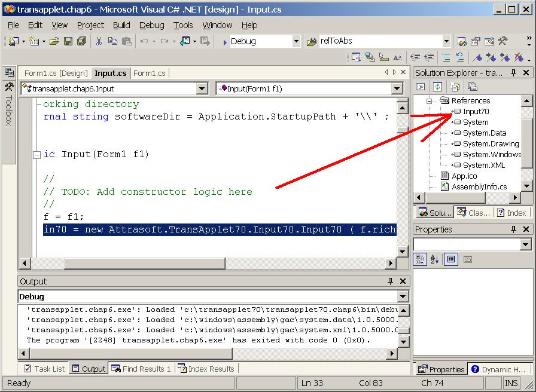
Task: Select AssemblyInfo.cs in Solution Explorer
Action: [479, 187]
